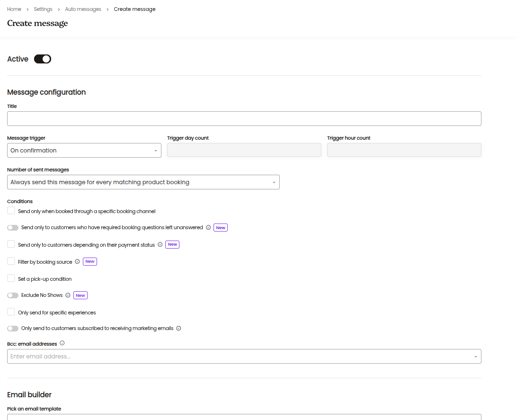Click New badge beside Filter by booking source

tap(90, 262)
